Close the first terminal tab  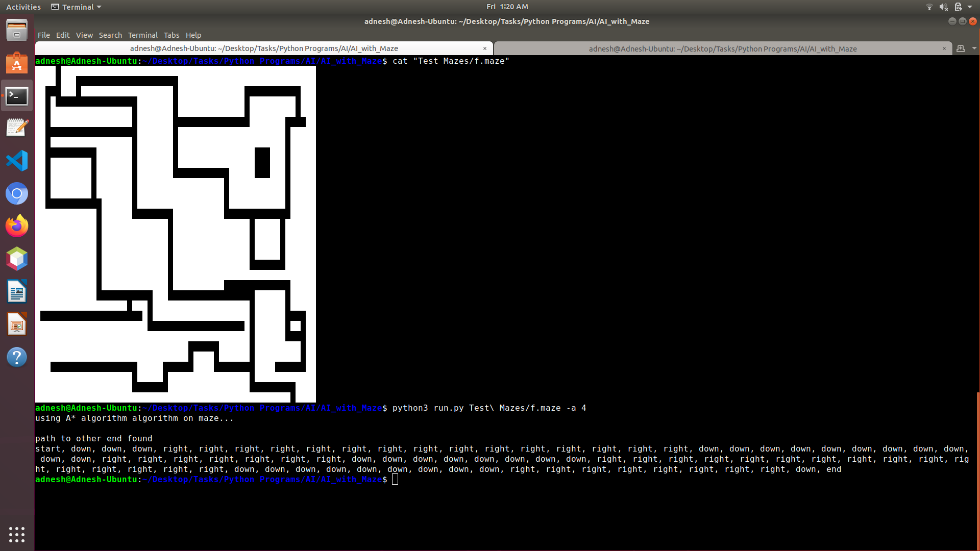(x=485, y=48)
